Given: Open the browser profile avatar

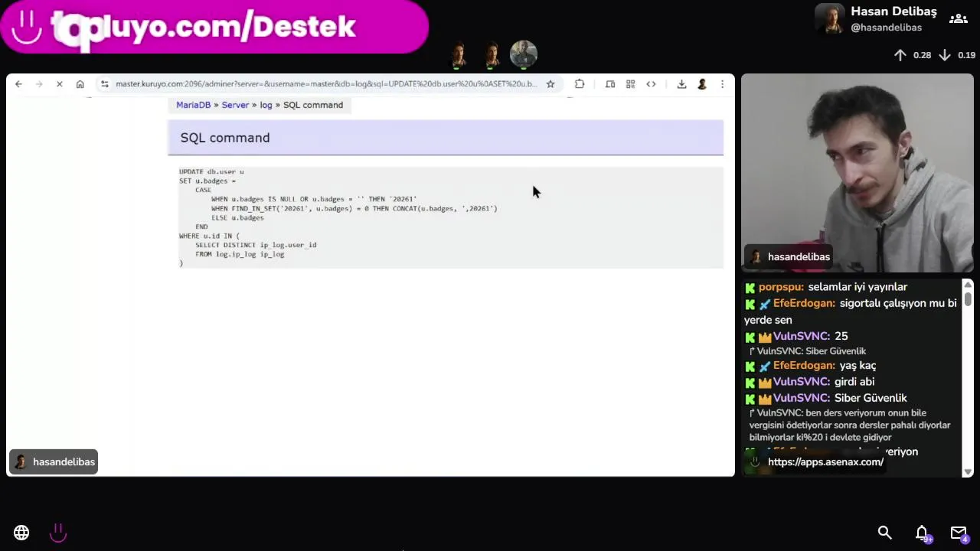Looking at the screenshot, I should (x=701, y=84).
